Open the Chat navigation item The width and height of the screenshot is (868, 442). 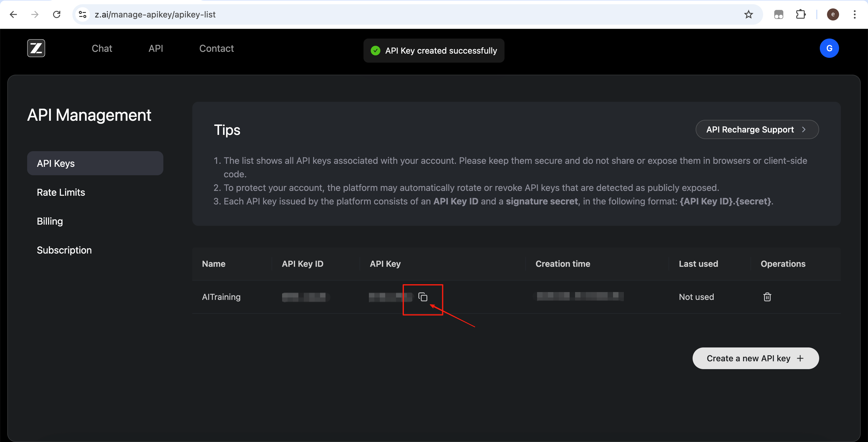pos(102,48)
